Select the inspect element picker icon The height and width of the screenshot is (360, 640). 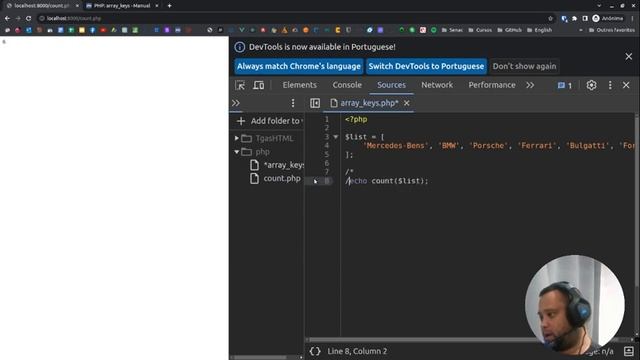point(240,85)
